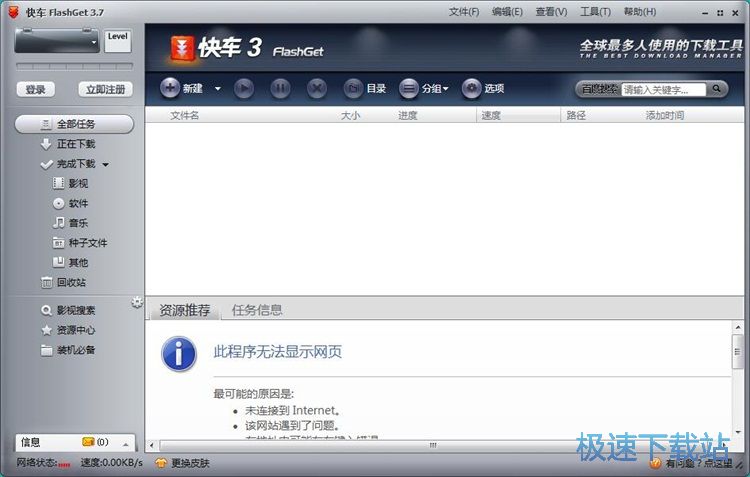Open the 查看(V) menu
This screenshot has width=750, height=477.
[x=551, y=12]
